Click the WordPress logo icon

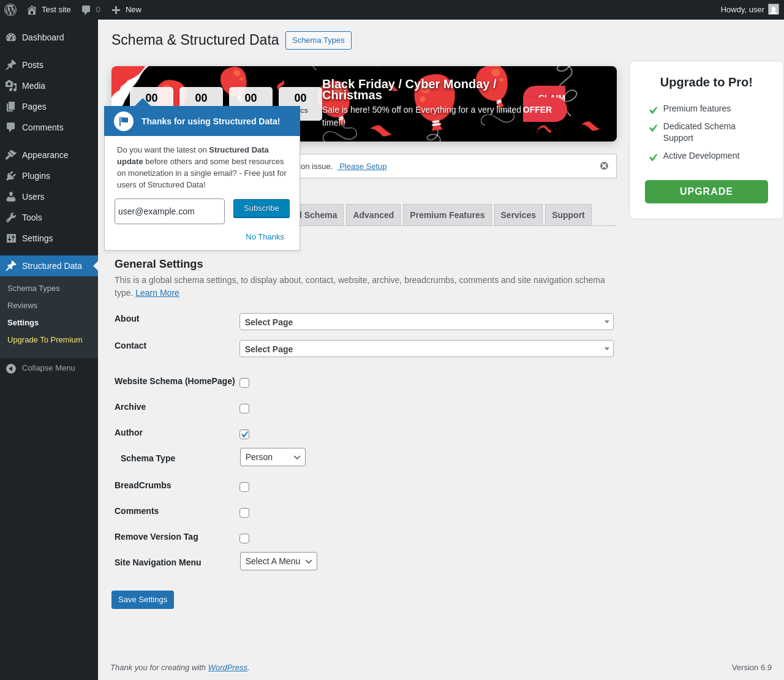point(10,10)
